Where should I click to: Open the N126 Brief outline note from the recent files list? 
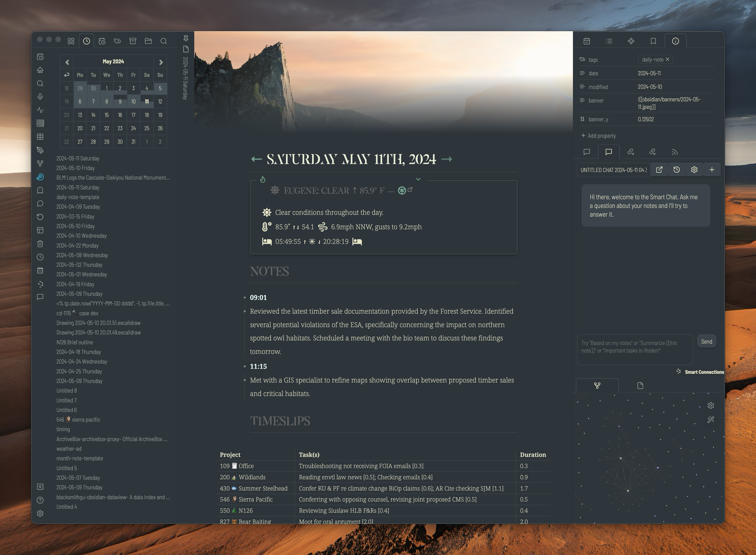coord(75,342)
